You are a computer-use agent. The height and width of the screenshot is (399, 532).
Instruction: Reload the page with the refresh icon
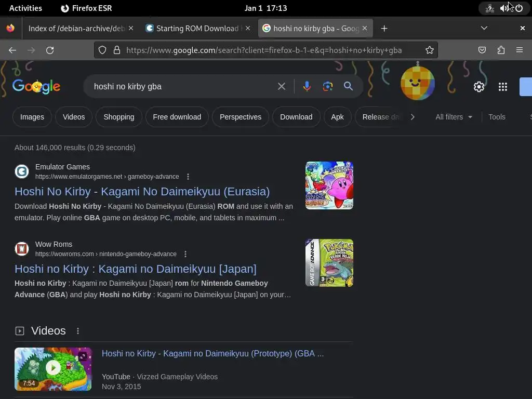50,50
